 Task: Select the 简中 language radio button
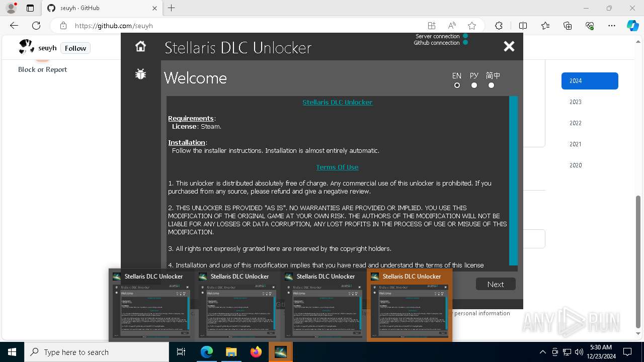coord(491,85)
